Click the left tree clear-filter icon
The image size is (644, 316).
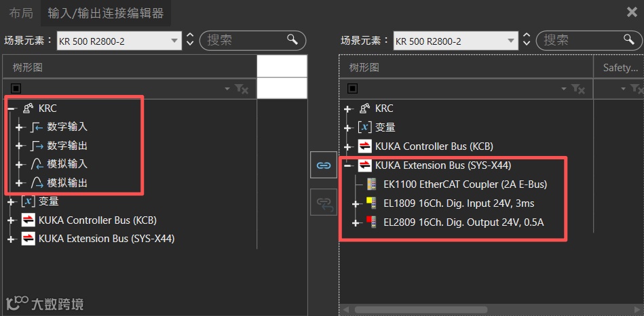242,89
